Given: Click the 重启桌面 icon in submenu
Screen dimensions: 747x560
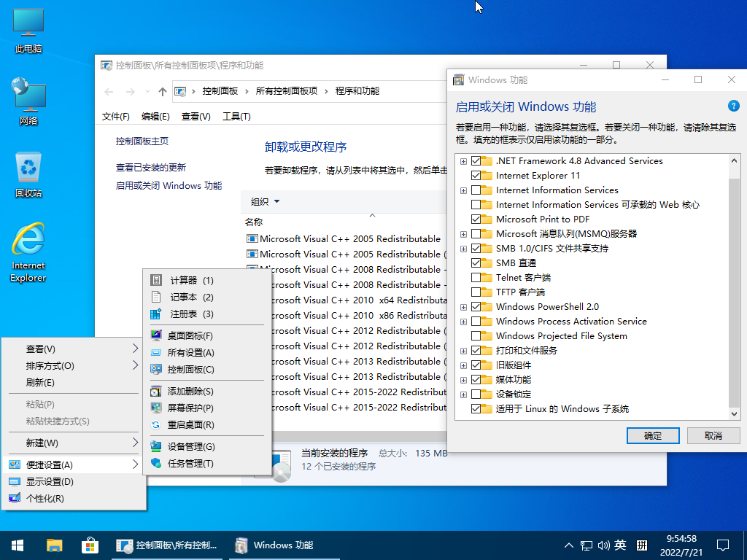Looking at the screenshot, I should [156, 425].
